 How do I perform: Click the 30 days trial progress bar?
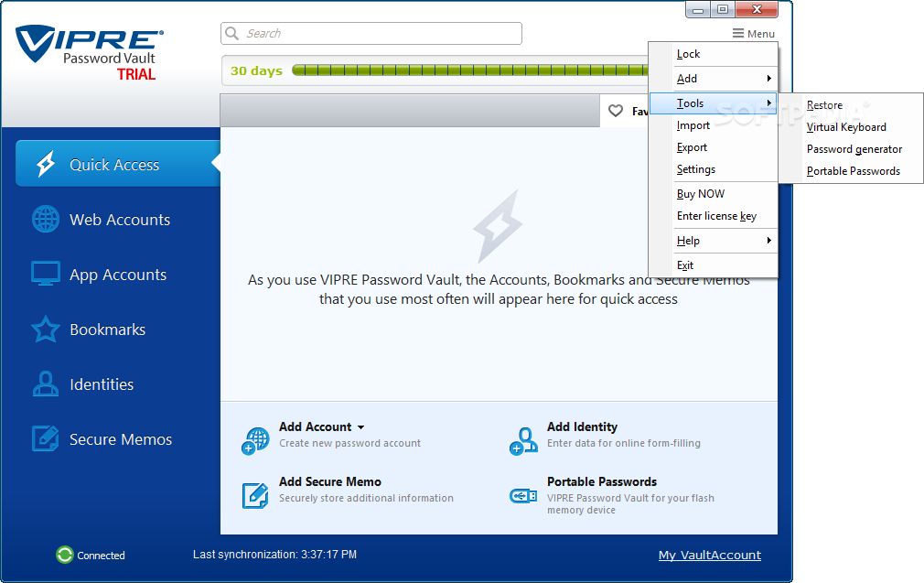[469, 70]
